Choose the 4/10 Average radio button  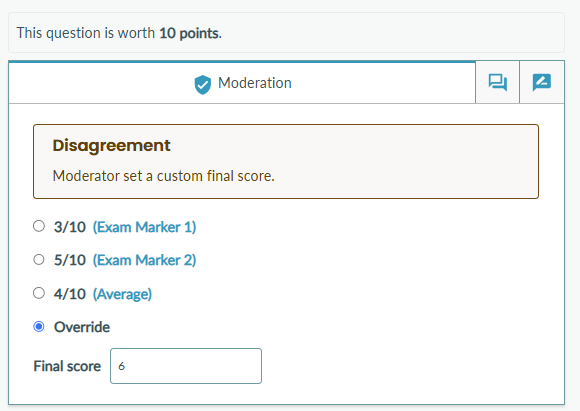tap(39, 293)
